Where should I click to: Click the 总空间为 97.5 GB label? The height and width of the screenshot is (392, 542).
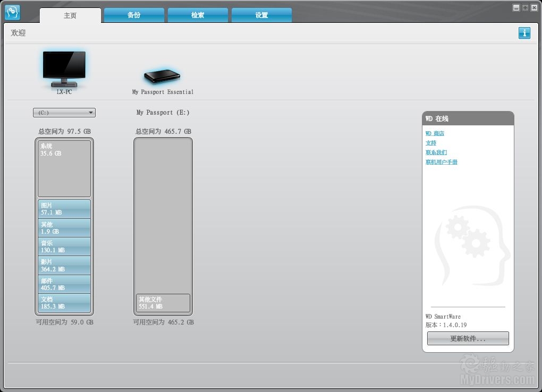click(x=64, y=131)
